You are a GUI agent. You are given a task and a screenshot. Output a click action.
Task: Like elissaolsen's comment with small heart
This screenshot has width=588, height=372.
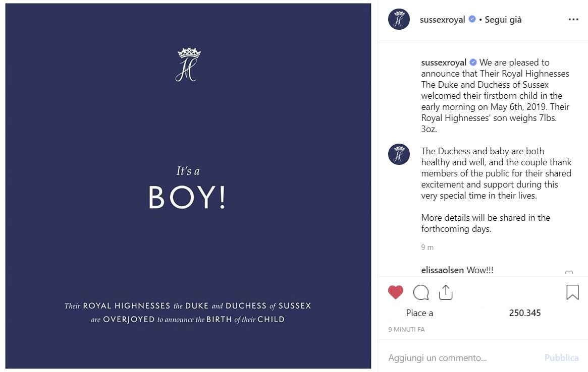tap(569, 273)
